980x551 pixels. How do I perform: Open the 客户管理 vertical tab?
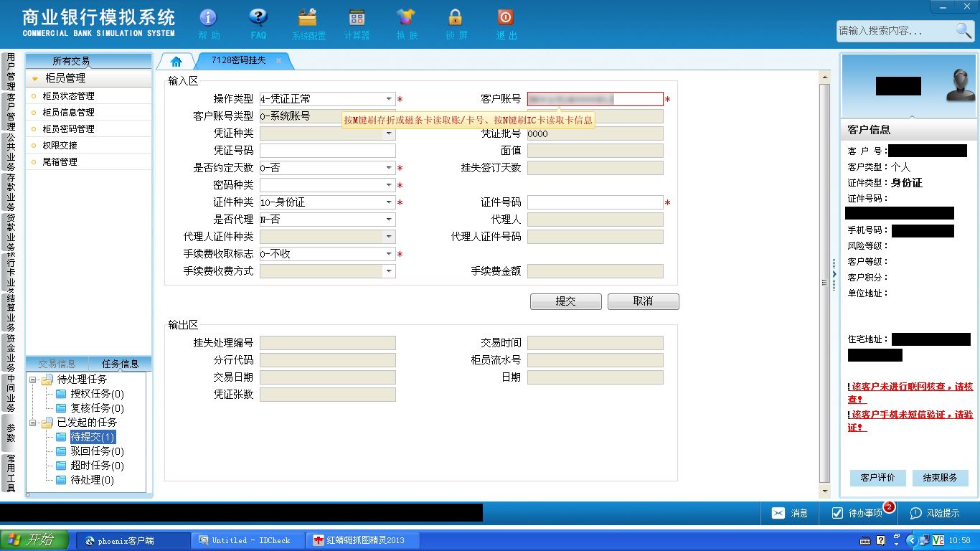tap(11, 111)
